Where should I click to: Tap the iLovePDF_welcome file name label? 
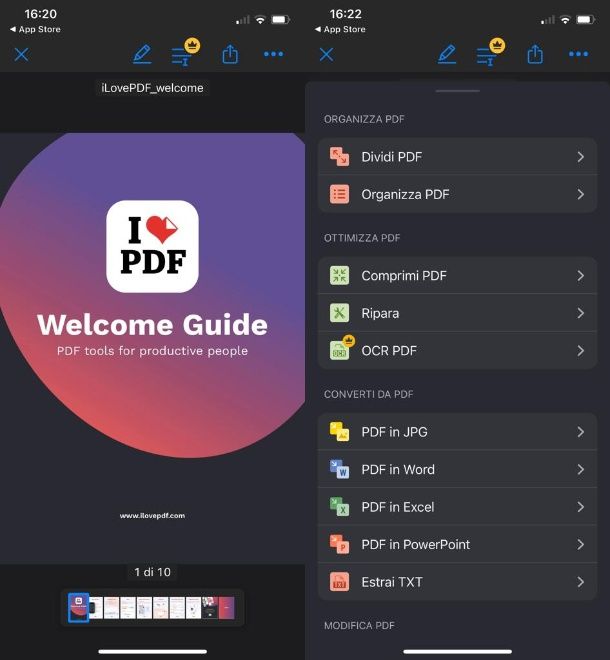[152, 88]
